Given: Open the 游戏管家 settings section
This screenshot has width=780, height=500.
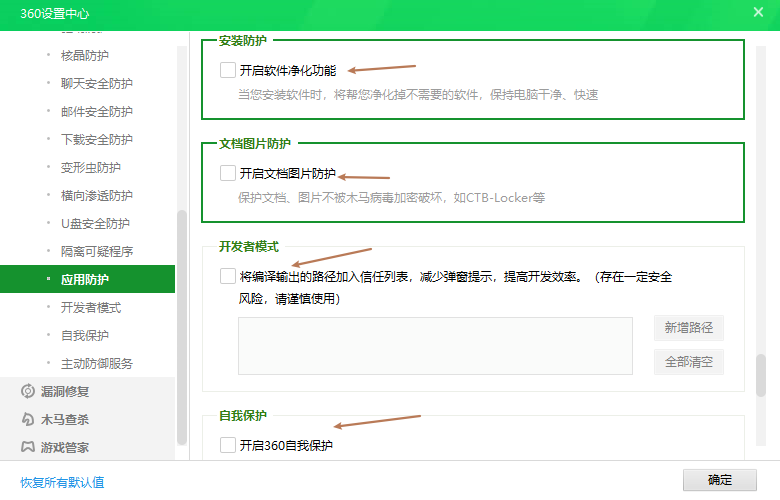Looking at the screenshot, I should tap(65, 447).
